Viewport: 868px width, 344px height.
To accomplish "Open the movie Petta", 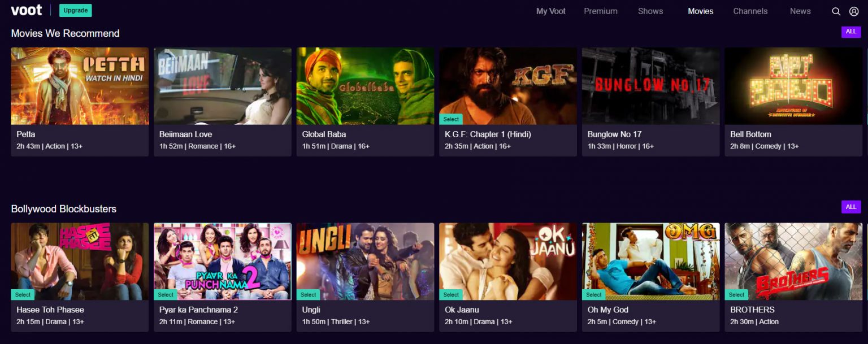I will [79, 86].
